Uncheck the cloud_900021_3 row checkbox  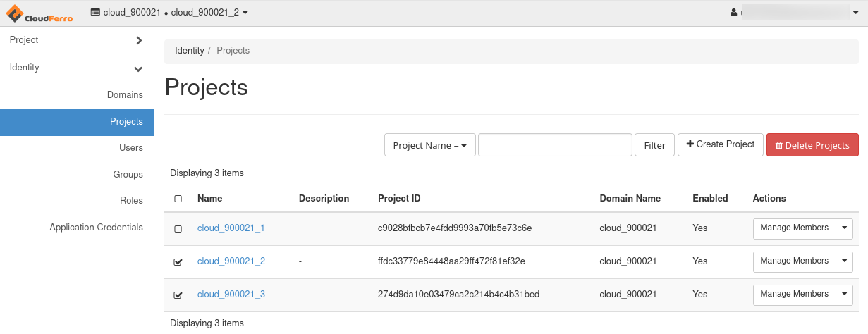click(x=178, y=295)
